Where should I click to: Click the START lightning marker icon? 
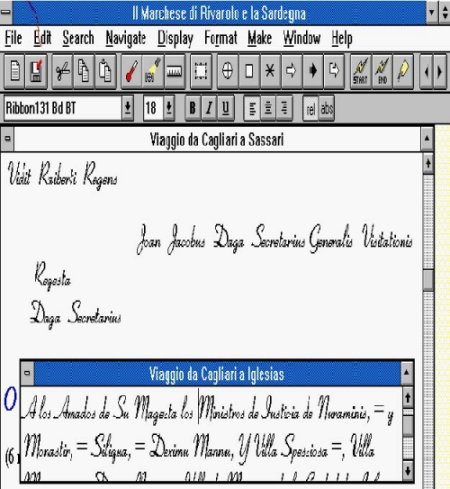[x=360, y=71]
